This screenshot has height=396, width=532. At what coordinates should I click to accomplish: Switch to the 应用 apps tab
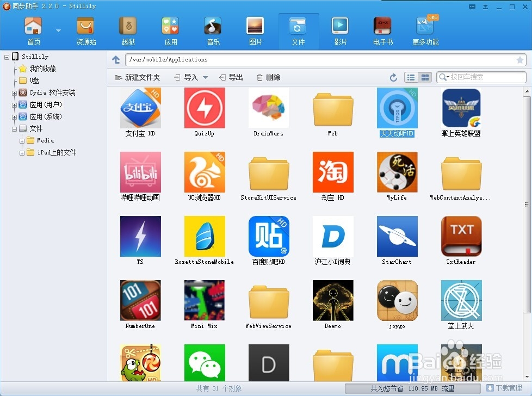[x=171, y=31]
